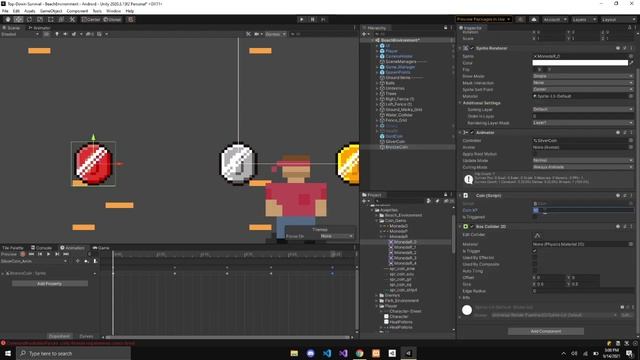Toggle Apply Root Motion checkbox
The width and height of the screenshot is (640, 360).
click(x=535, y=154)
